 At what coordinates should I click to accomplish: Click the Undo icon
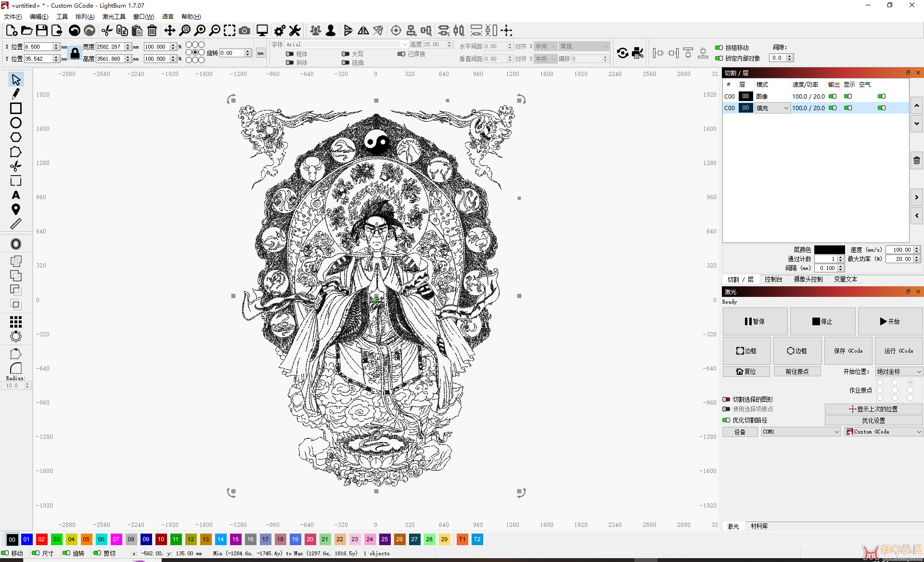[75, 31]
